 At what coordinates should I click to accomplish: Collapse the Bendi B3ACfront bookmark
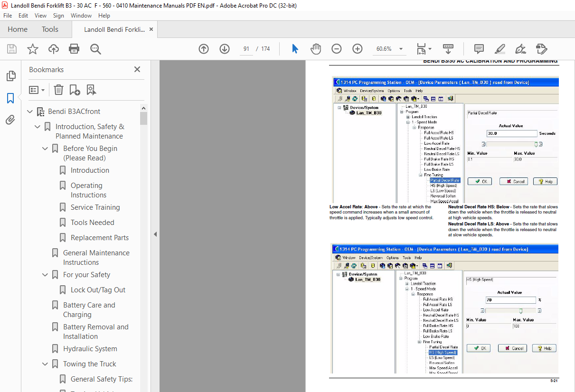(30, 112)
